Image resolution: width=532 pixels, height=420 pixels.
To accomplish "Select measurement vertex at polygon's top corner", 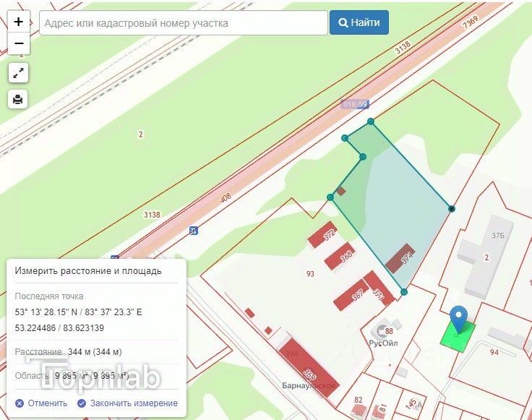I will [371, 121].
